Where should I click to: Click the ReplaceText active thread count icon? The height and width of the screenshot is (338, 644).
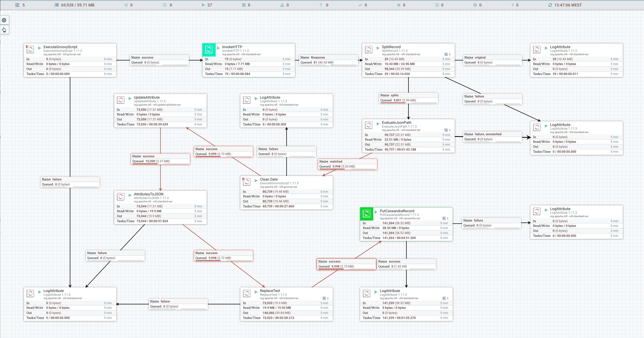click(324, 298)
